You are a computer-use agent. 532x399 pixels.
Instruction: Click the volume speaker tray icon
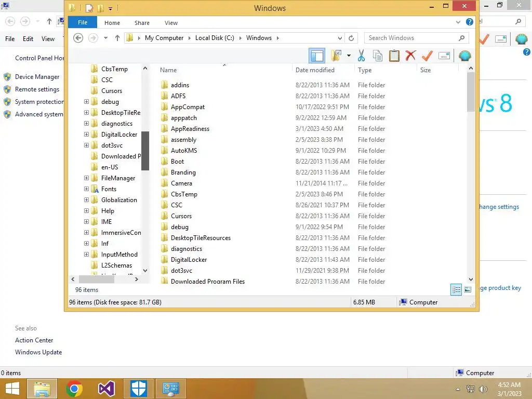(483, 389)
